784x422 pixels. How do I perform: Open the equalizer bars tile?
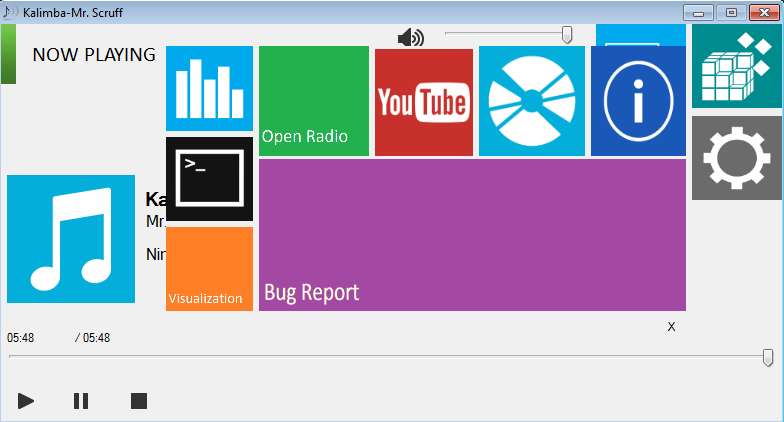coord(209,88)
